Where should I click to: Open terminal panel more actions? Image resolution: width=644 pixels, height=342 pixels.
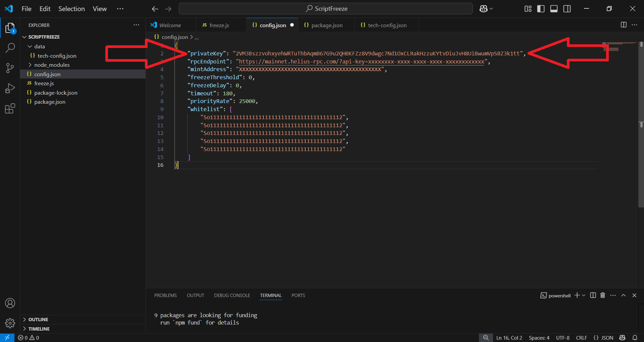click(613, 295)
